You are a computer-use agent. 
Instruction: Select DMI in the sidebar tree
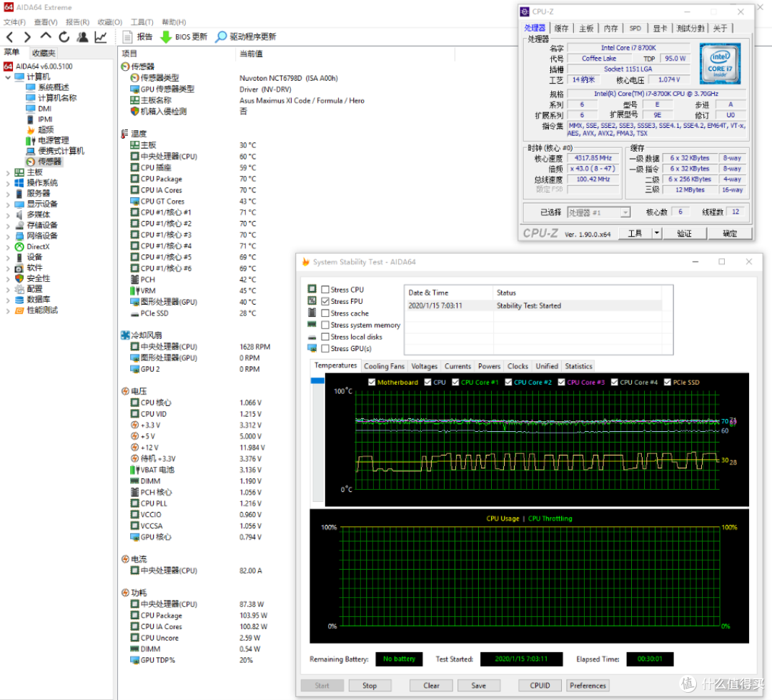pos(44,109)
